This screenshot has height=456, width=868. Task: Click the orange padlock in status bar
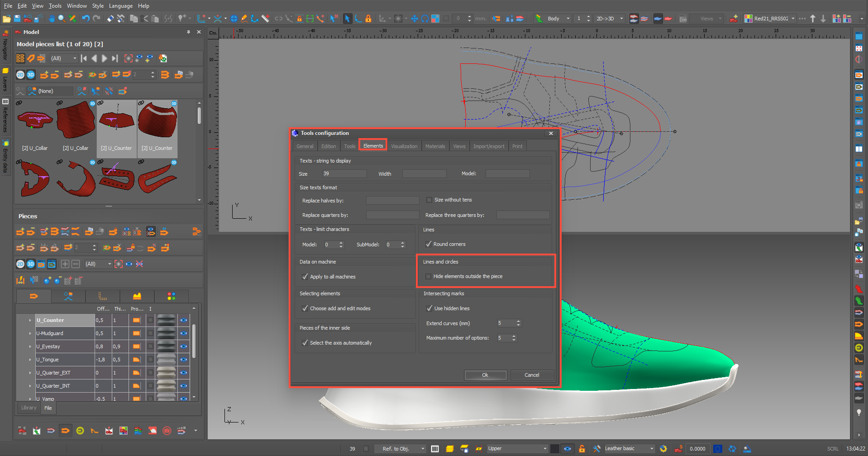point(582,449)
